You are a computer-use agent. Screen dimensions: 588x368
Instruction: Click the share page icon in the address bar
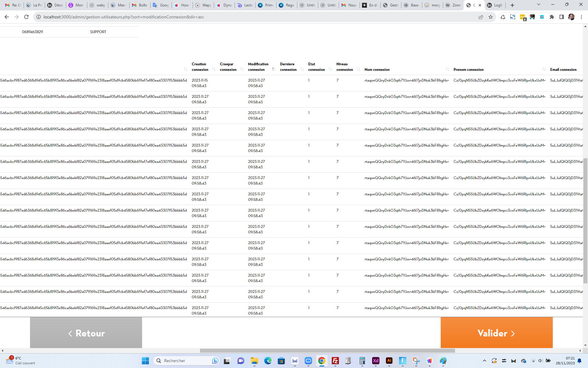pyautogui.click(x=481, y=17)
